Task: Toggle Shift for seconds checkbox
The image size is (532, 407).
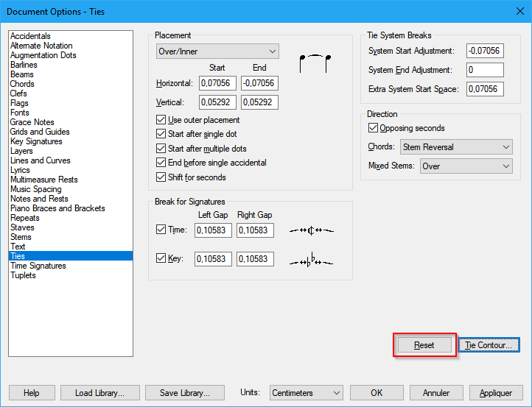Action: coord(161,177)
